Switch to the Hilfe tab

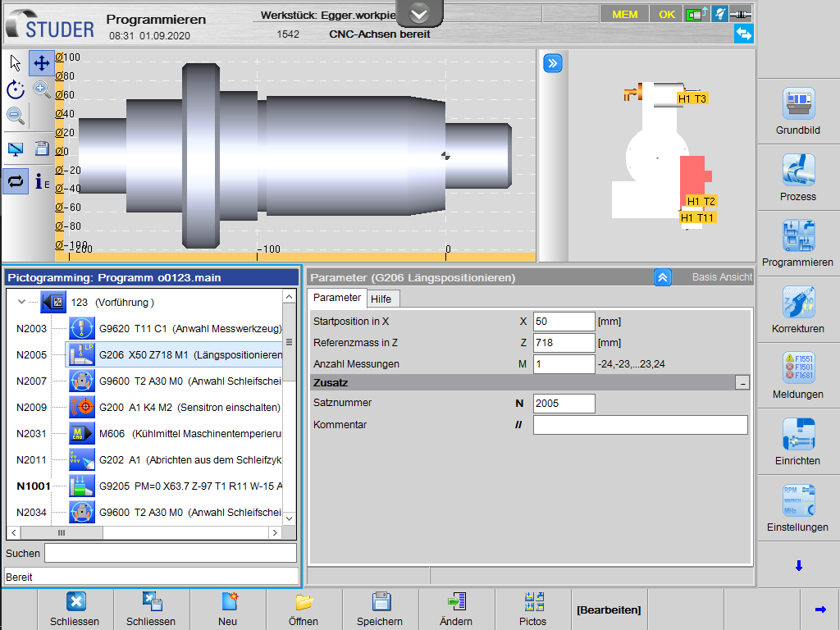(381, 299)
